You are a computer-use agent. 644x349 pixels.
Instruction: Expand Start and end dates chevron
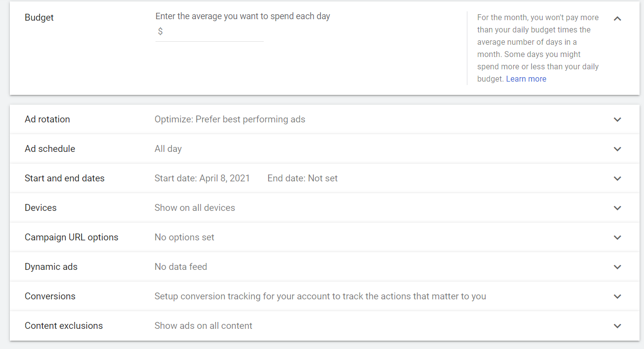pos(617,178)
